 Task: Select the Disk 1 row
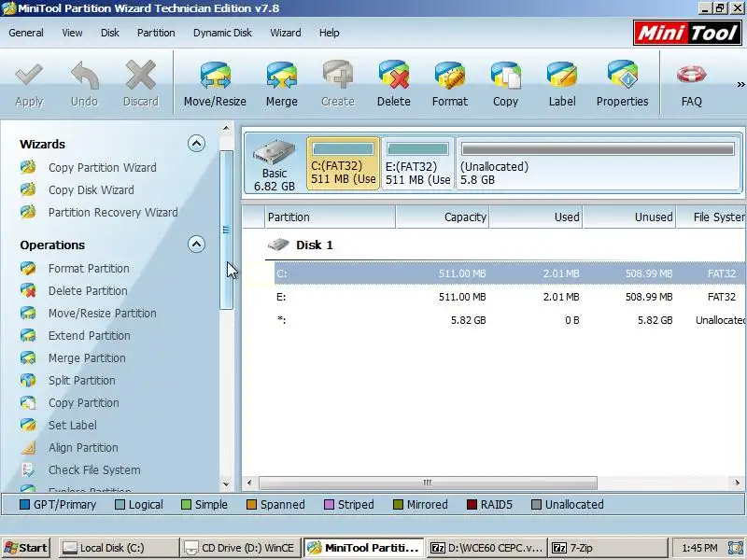pyautogui.click(x=505, y=245)
